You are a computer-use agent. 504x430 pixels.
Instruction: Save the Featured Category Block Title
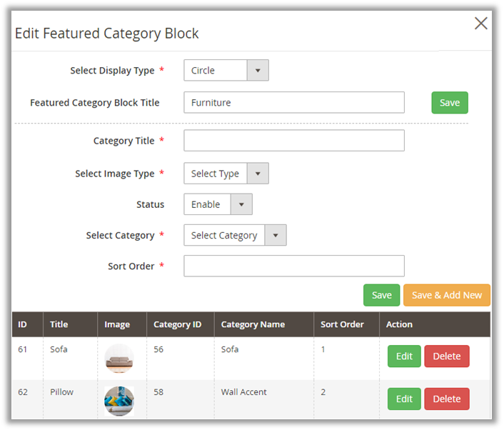coord(450,102)
